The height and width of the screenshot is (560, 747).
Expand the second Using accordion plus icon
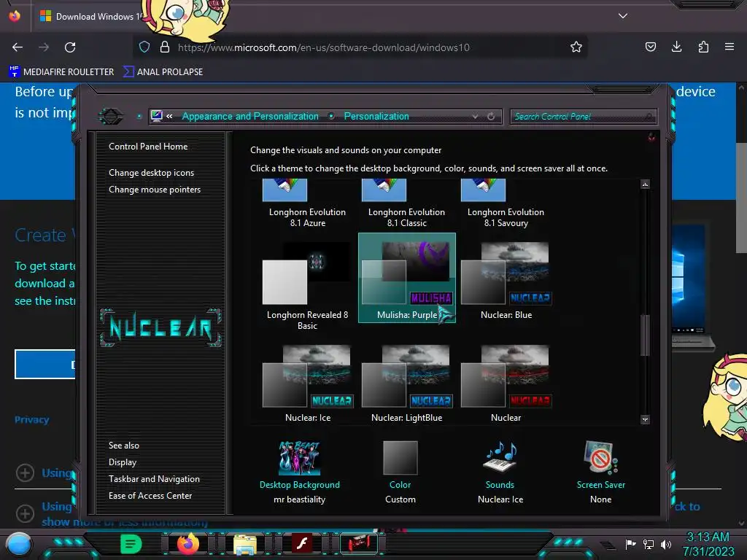pos(25,513)
